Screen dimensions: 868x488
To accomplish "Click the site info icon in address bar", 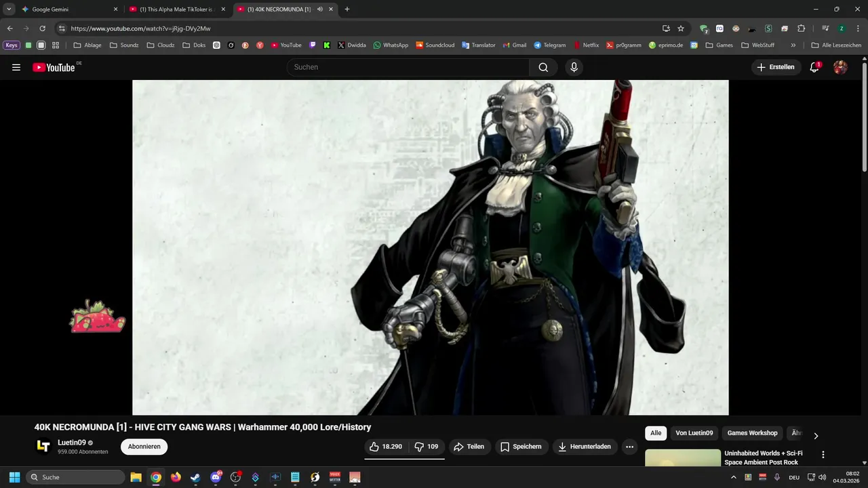I will (62, 28).
